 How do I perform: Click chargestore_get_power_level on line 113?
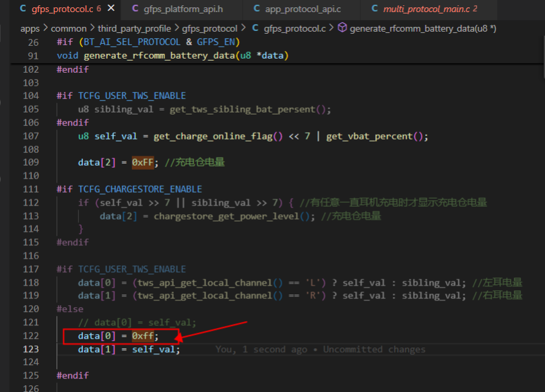pos(226,216)
